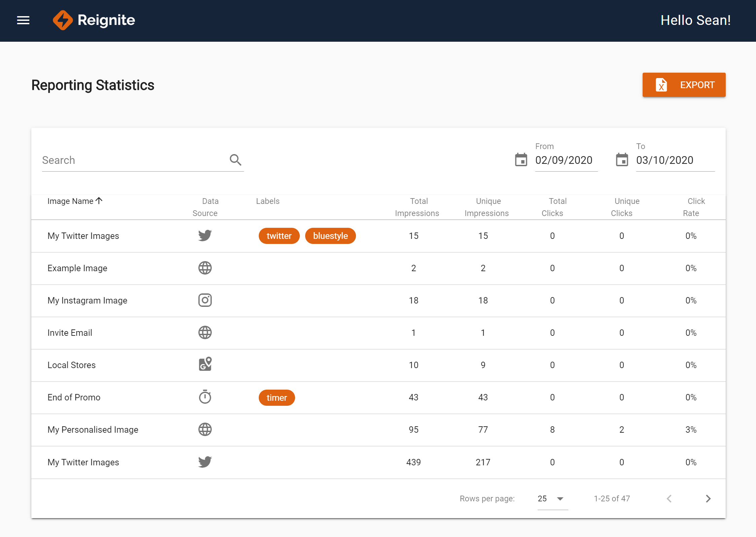Viewport: 756px width, 537px height.
Task: Click the timer label chip
Action: (x=277, y=398)
